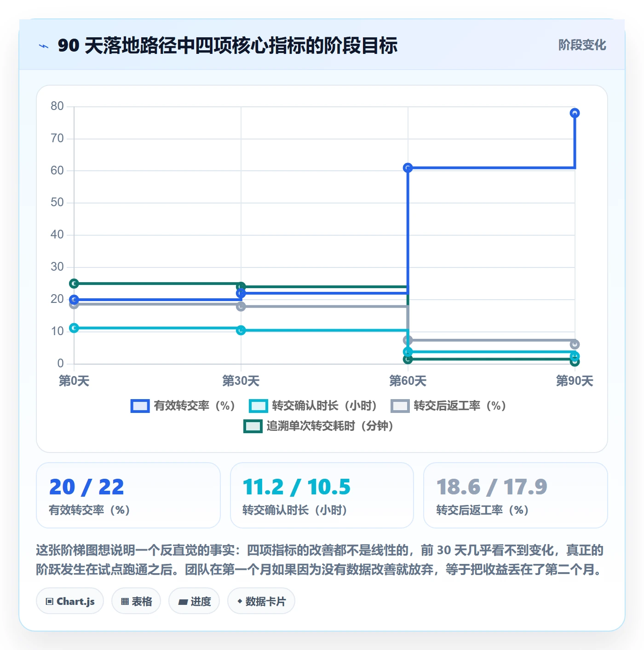
Task: Select the gray point at 第30天 near 18
Action: [241, 306]
